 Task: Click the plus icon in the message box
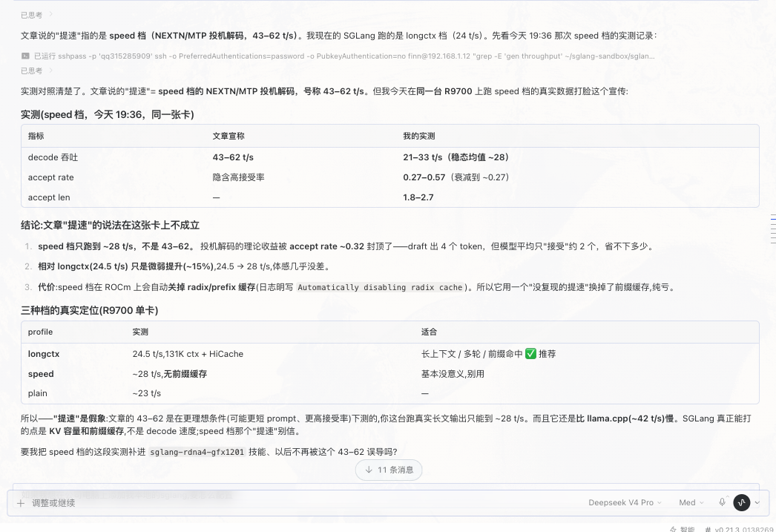point(21,503)
